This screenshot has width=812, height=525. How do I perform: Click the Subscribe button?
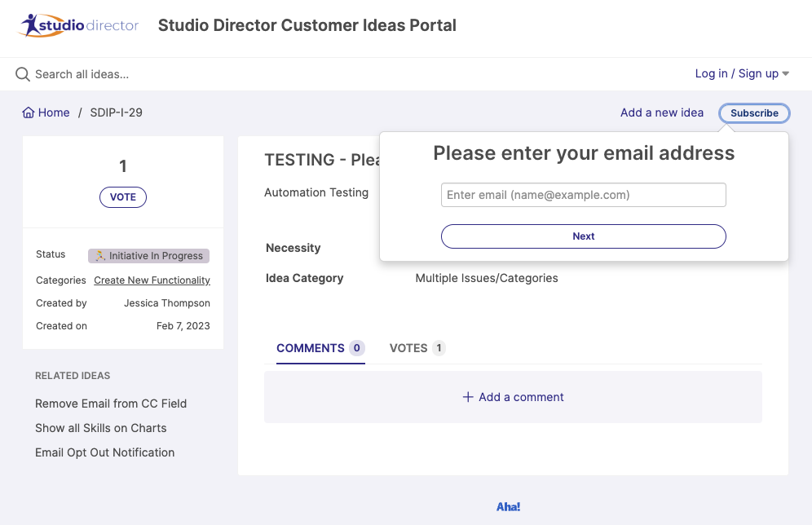pyautogui.click(x=754, y=113)
